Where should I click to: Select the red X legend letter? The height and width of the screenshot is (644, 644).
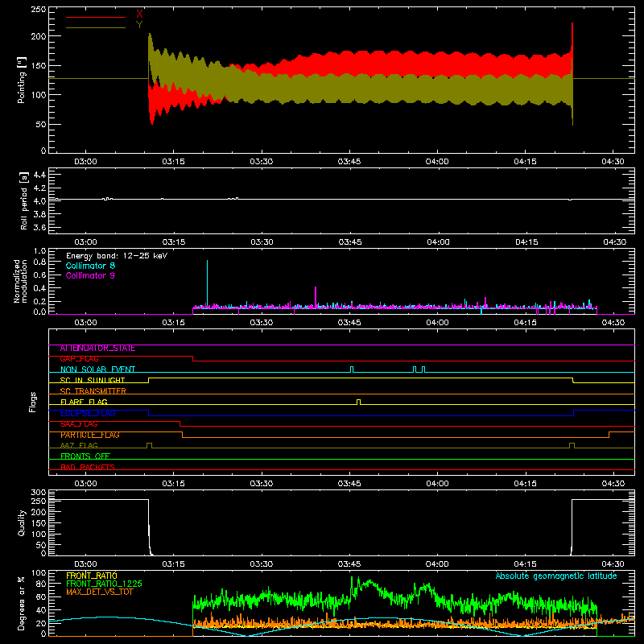[139, 14]
